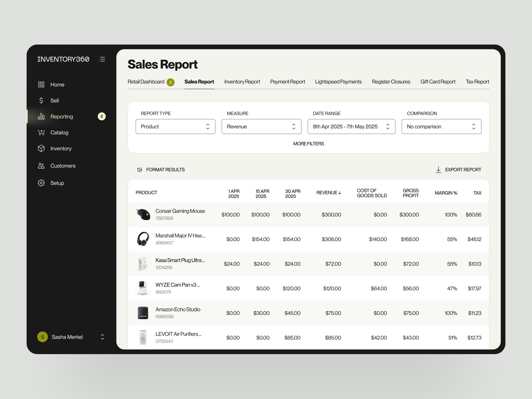
Task: Expand More Filters
Action: [309, 144]
